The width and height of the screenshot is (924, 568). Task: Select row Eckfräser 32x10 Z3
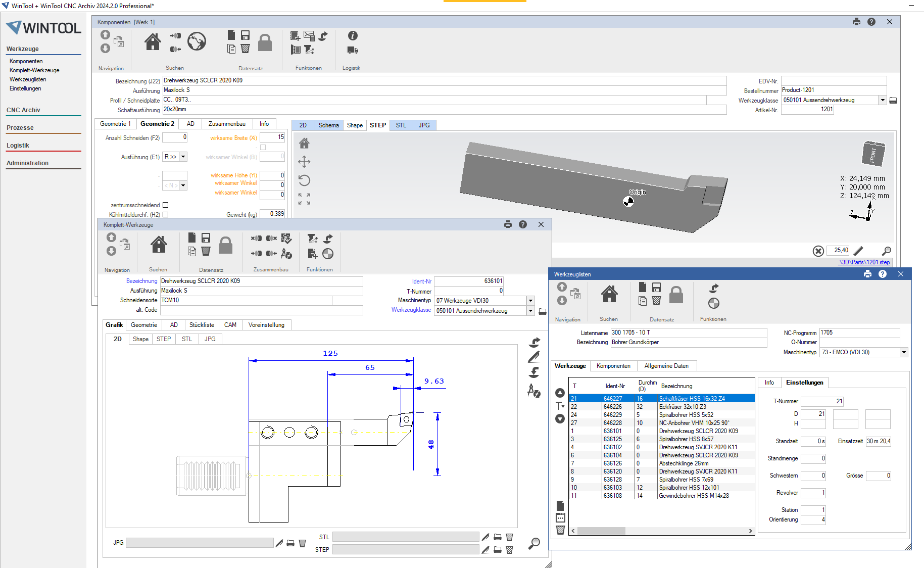pos(662,407)
